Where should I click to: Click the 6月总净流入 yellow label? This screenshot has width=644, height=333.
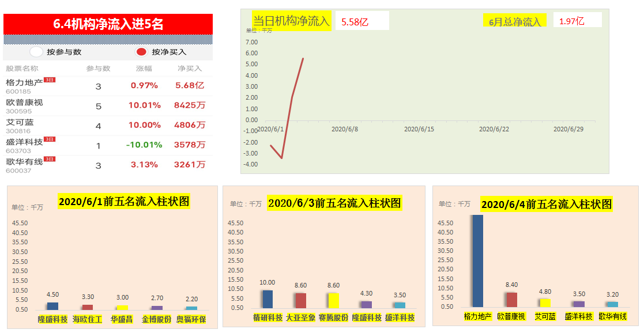point(515,21)
